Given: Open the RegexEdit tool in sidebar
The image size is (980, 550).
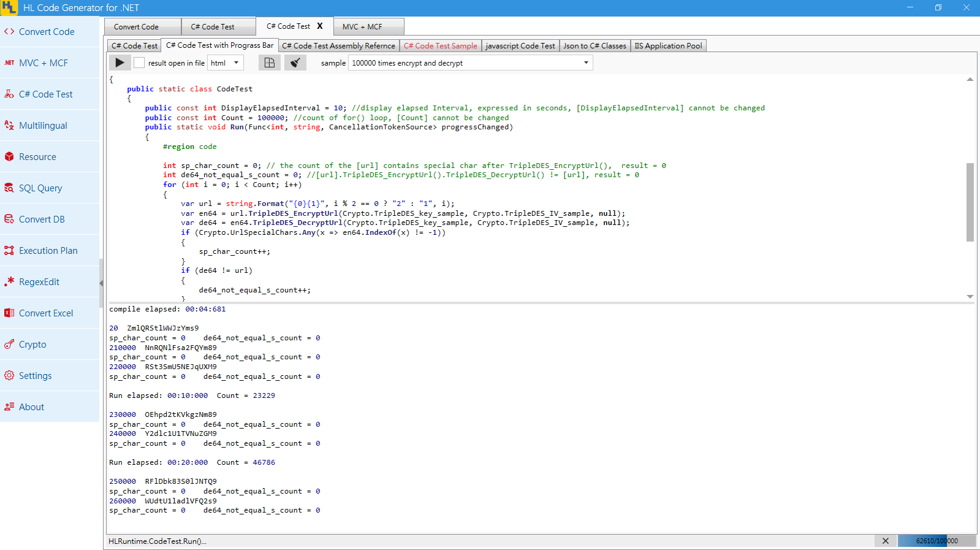Looking at the screenshot, I should coord(39,282).
